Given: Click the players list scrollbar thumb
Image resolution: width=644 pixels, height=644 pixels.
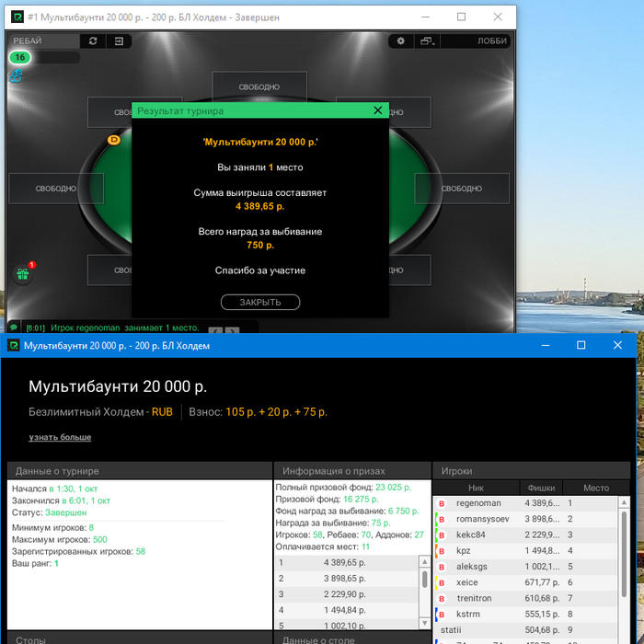Looking at the screenshot, I should tap(624, 554).
